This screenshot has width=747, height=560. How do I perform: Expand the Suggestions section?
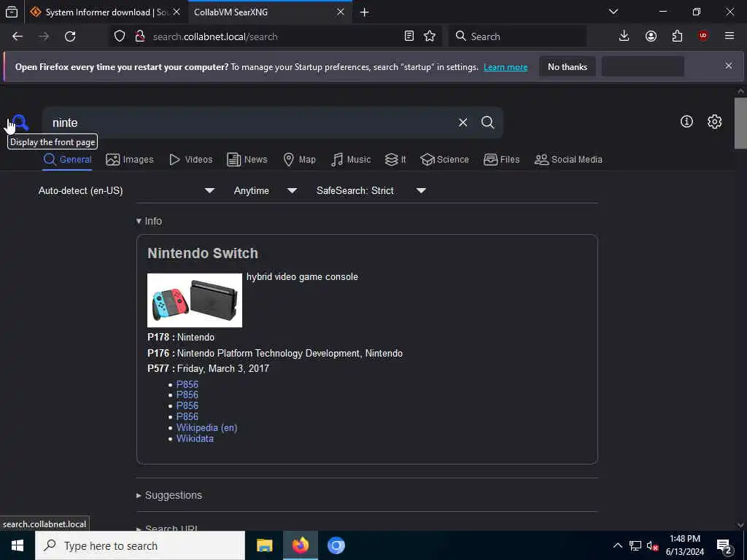click(x=169, y=495)
